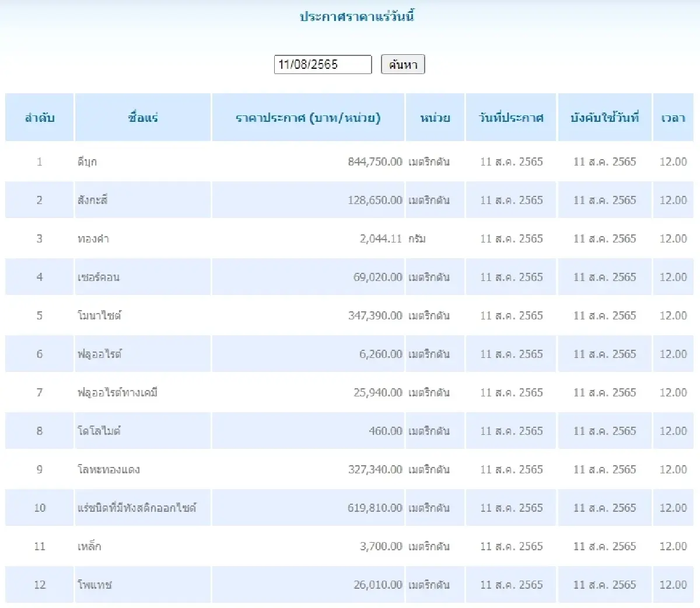
Task: Click price value 347,390.00
Action: [x=375, y=315]
